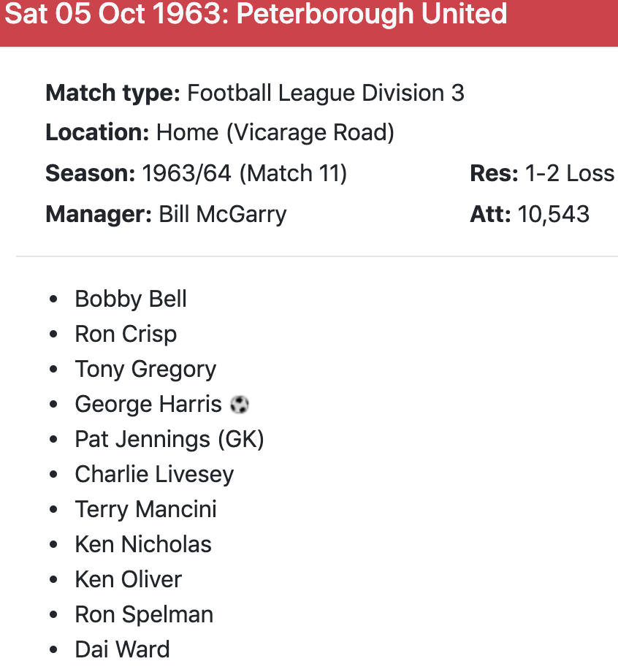Image resolution: width=618 pixels, height=672 pixels.
Task: Click Football League Division 3 match type
Action: pos(326,93)
